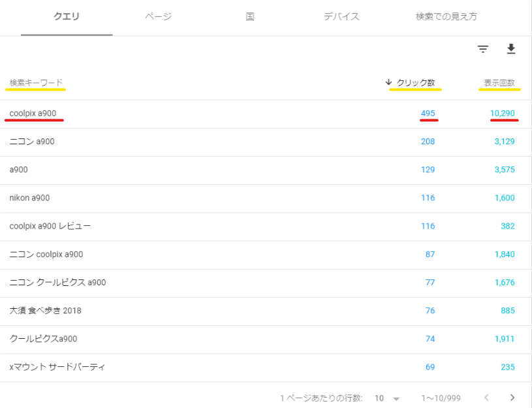Click the 74 clicks value
532x408 pixels.
click(430, 339)
